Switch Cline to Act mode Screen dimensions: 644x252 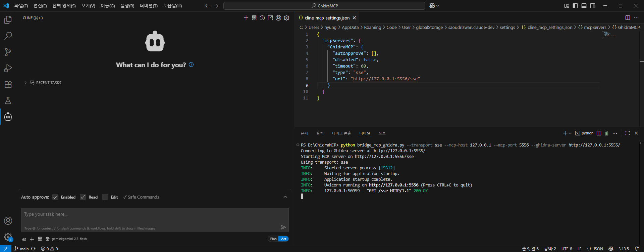pos(284,239)
